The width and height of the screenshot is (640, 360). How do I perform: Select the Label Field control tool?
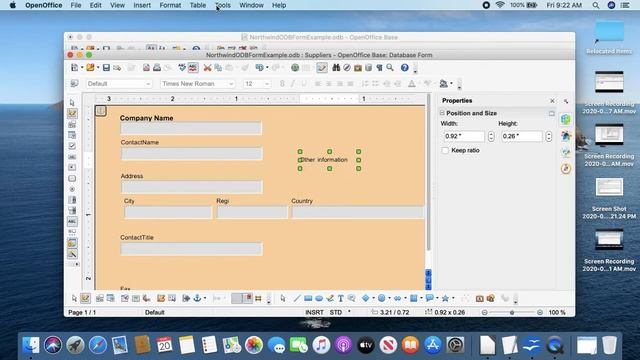coord(72,221)
